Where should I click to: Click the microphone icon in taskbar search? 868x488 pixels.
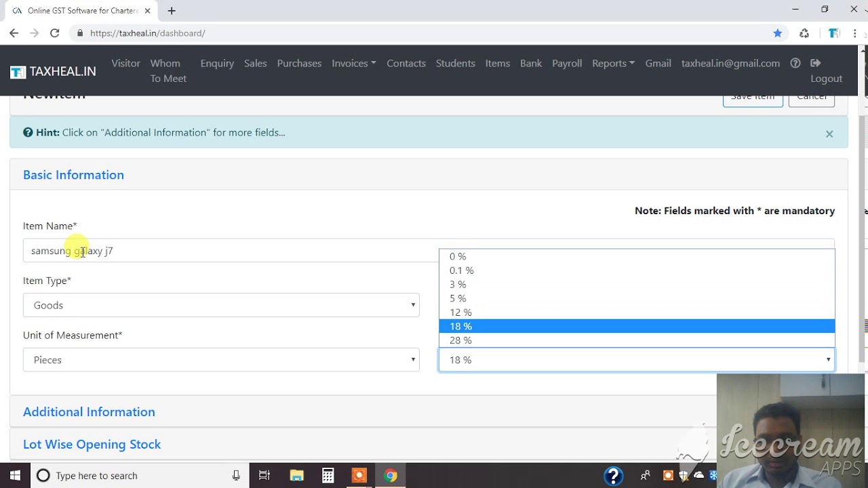[236, 475]
